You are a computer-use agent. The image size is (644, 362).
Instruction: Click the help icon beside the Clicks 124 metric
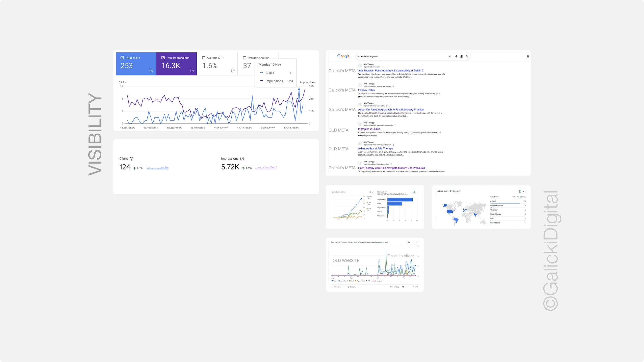(132, 159)
